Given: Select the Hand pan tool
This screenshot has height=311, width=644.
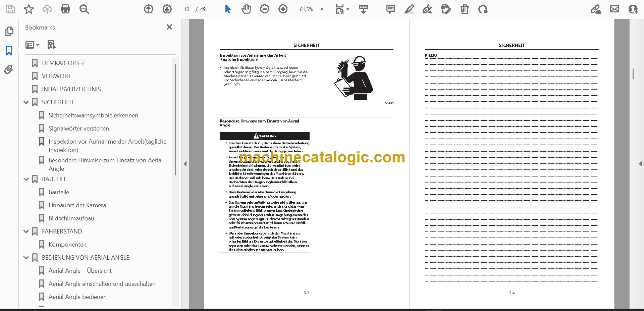Looking at the screenshot, I should [246, 9].
